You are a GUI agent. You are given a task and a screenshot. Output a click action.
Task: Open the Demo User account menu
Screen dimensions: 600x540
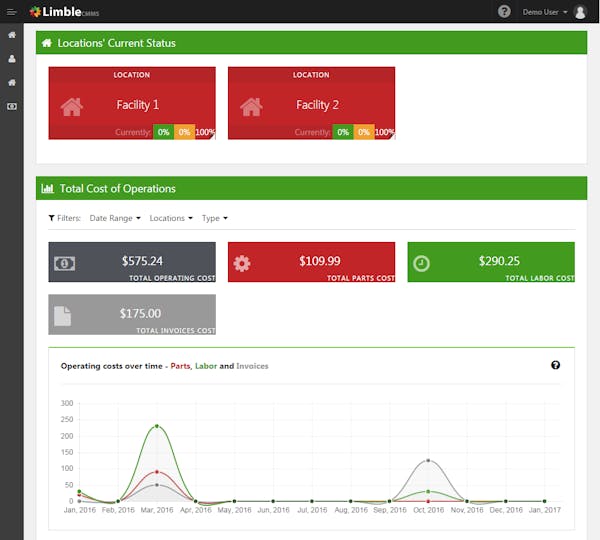tap(545, 12)
